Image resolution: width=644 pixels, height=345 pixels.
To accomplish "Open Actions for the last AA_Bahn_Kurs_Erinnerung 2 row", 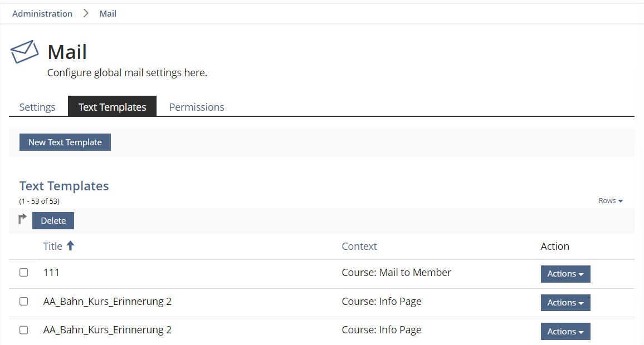I will 565,332.
